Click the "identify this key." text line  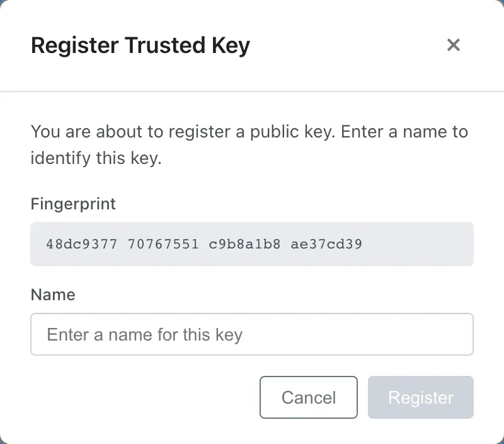pyautogui.click(x=96, y=158)
